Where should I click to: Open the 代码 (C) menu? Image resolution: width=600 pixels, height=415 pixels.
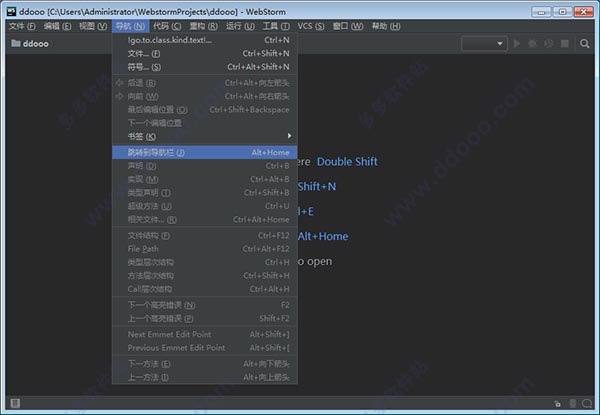(x=167, y=26)
